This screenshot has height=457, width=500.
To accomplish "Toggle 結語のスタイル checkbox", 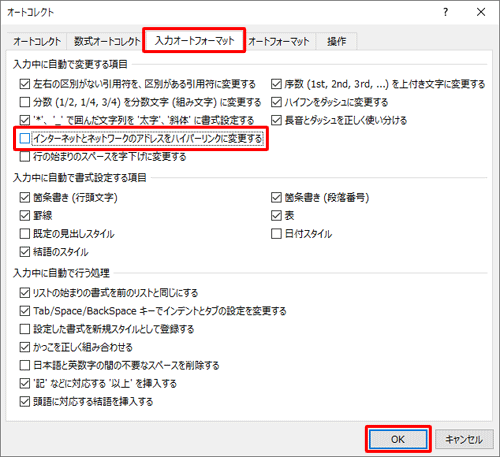I will click(x=25, y=252).
